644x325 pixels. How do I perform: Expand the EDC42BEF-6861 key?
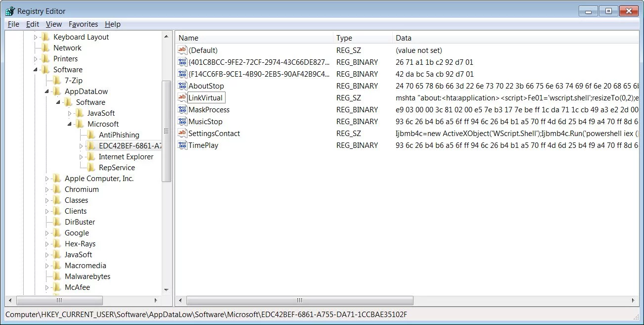[81, 146]
